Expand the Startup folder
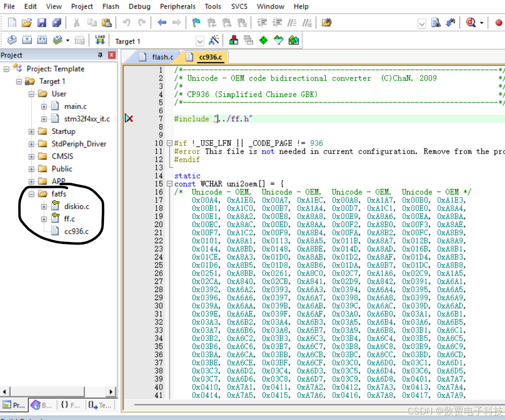Image resolution: width=505 pixels, height=420 pixels. [x=31, y=131]
